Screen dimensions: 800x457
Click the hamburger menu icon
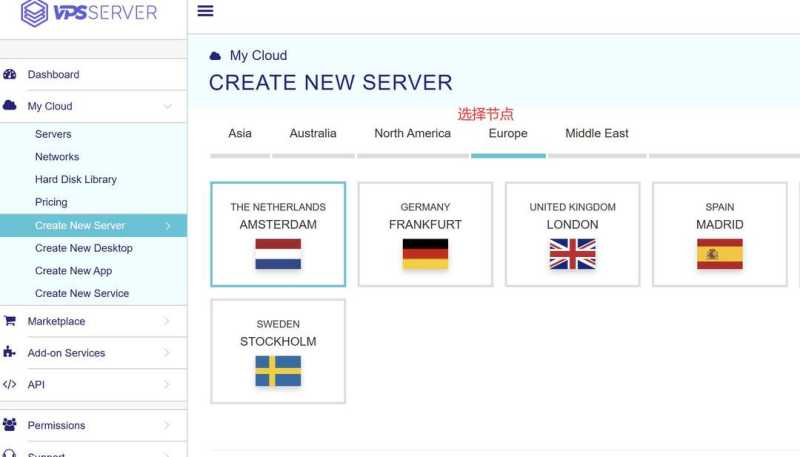[x=205, y=11]
